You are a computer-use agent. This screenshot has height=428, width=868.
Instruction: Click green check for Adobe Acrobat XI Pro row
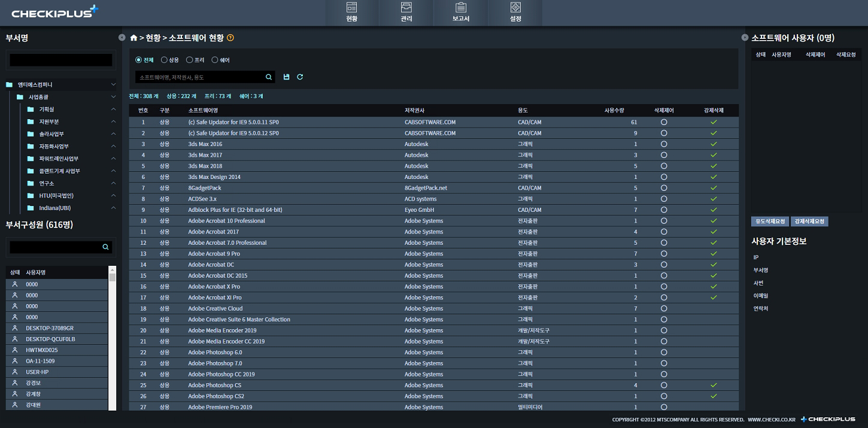pos(714,298)
